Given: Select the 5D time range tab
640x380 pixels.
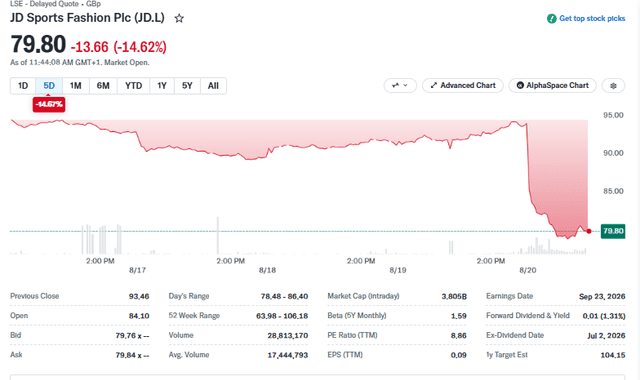Looking at the screenshot, I should (x=49, y=86).
